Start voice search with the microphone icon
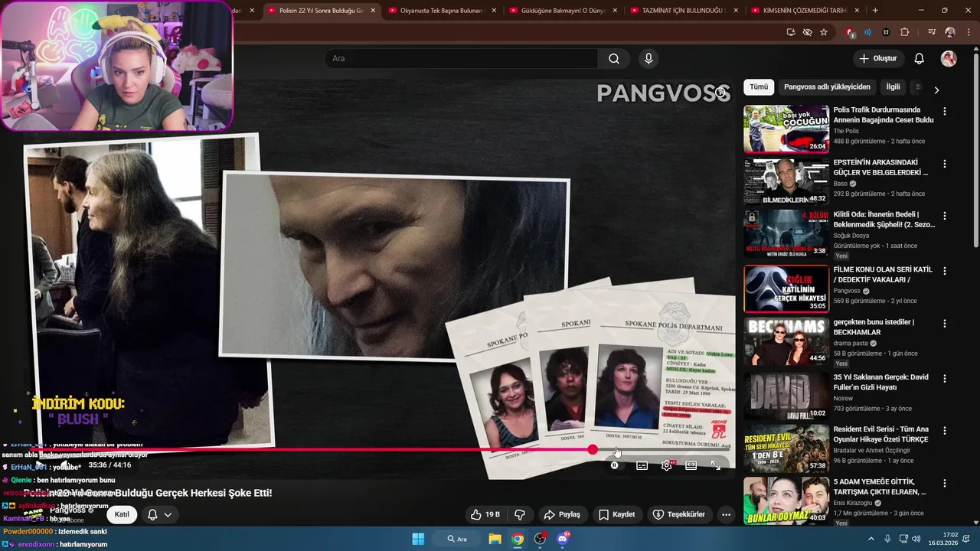The height and width of the screenshot is (551, 980). point(648,59)
